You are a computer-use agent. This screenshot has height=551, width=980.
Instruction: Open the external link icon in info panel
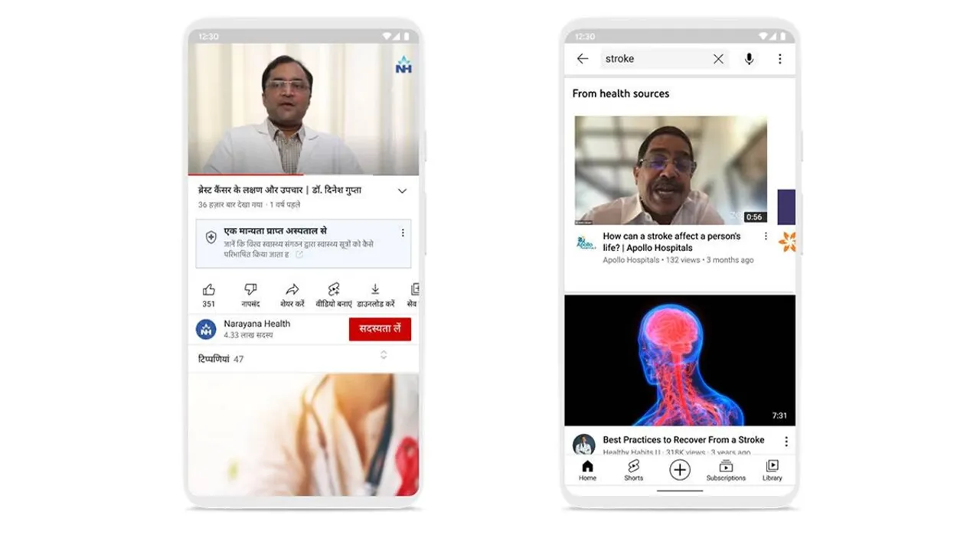tap(299, 254)
